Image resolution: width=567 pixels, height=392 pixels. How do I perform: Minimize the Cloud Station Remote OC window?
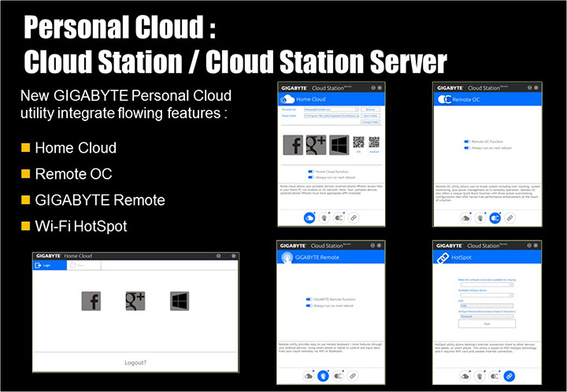(529, 87)
